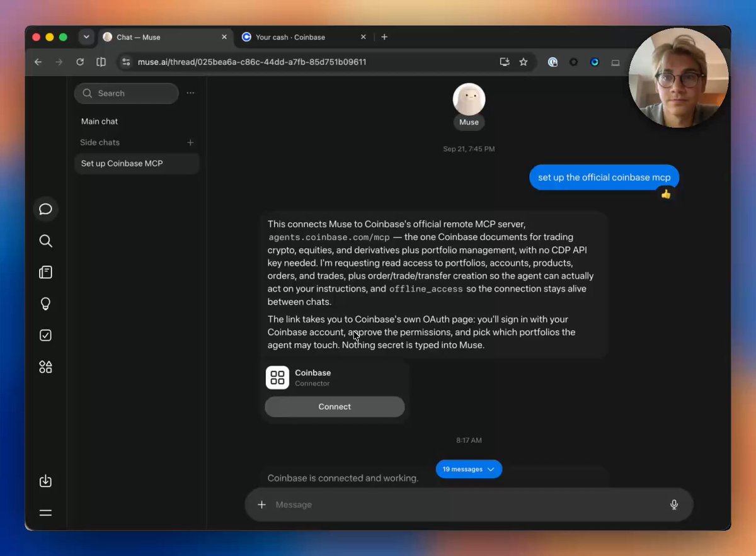Click into the Message input box

tap(469, 504)
